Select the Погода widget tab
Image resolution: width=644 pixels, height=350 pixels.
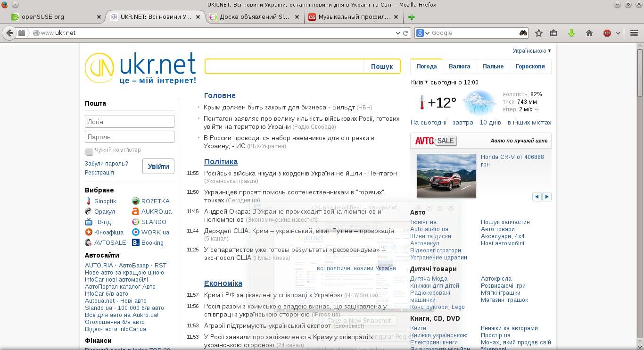[427, 67]
